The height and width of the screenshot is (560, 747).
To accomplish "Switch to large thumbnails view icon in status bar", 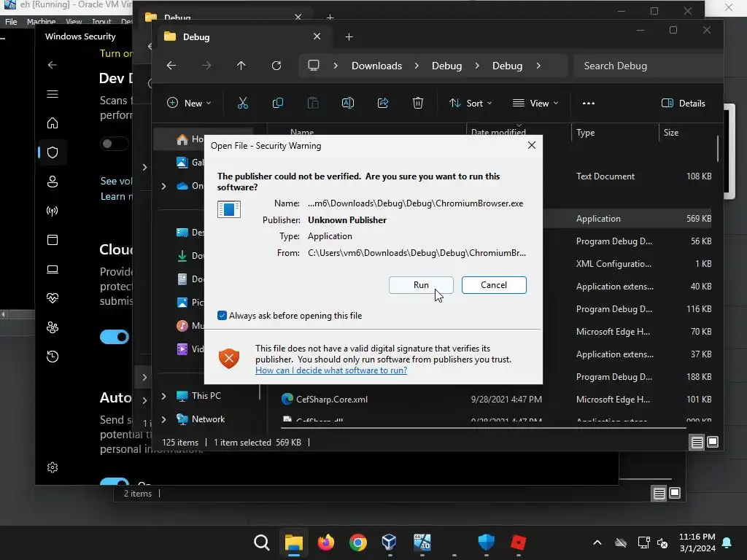I will click(713, 442).
